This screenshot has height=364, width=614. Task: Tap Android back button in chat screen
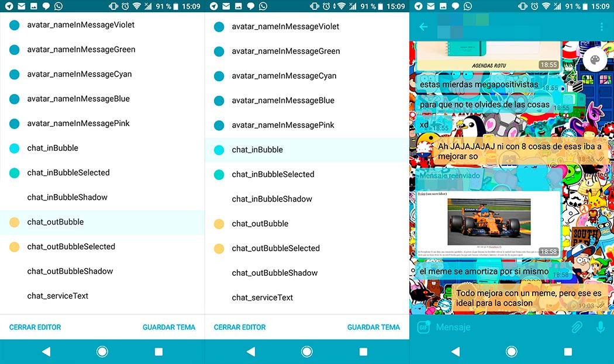click(x=456, y=352)
